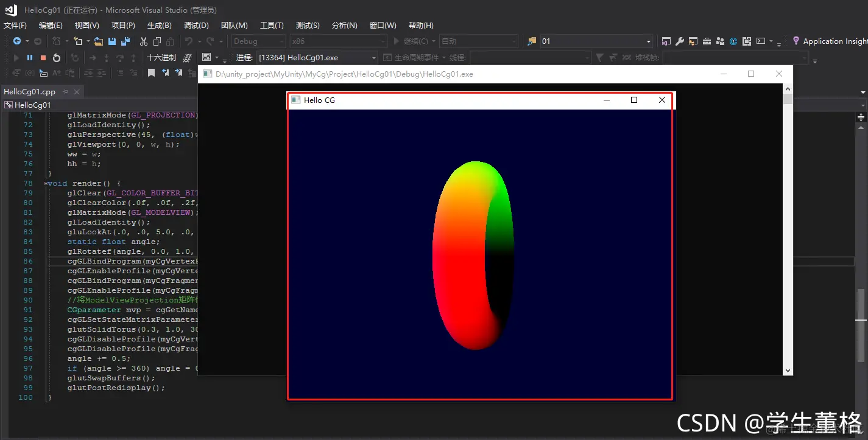
Task: Toggle hexadecimal display 十六进制 button
Action: coord(161,58)
